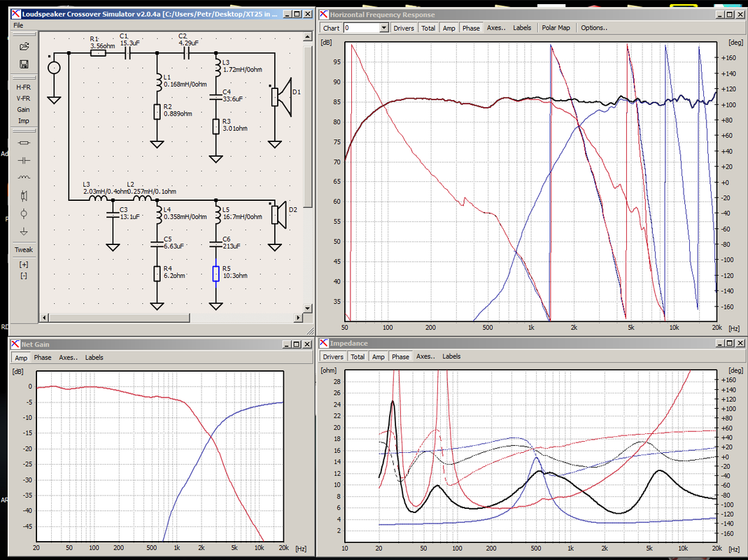
Task: Select the highlighted blue resistor R5
Action: click(216, 274)
